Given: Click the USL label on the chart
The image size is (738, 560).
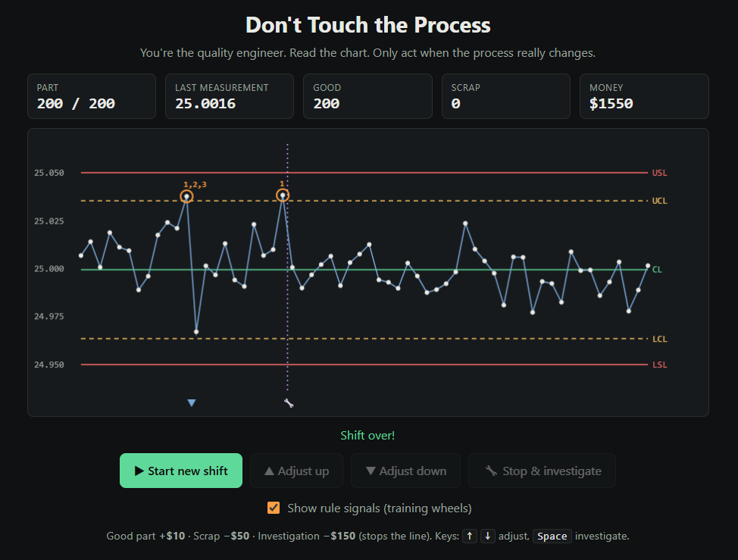Looking at the screenshot, I should click(659, 173).
